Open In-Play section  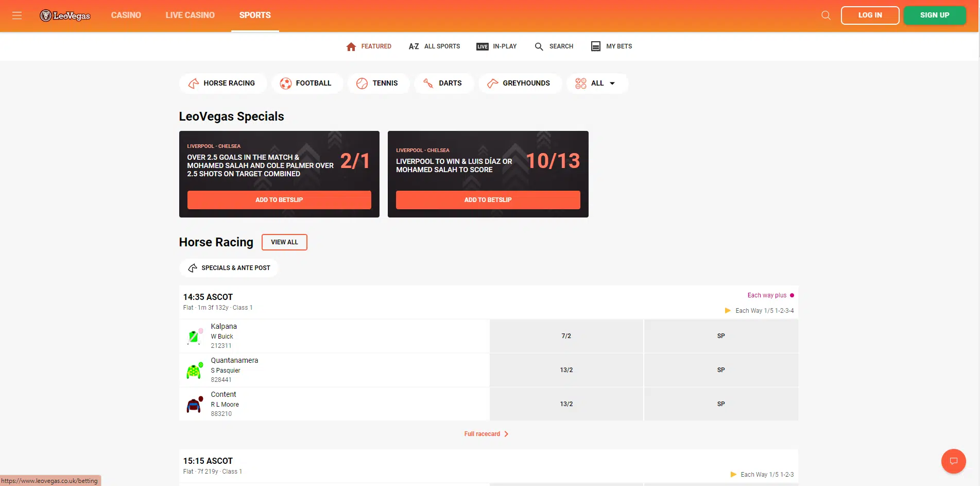point(497,46)
